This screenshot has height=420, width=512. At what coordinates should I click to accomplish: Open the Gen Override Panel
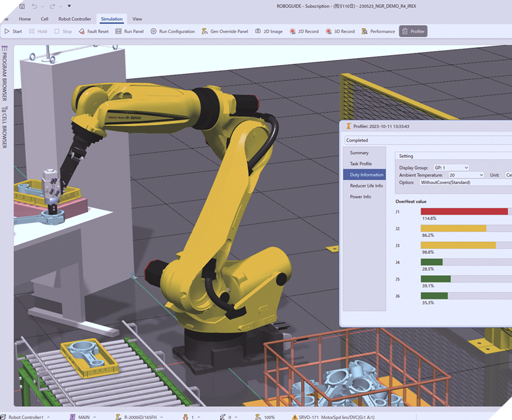pyautogui.click(x=225, y=31)
